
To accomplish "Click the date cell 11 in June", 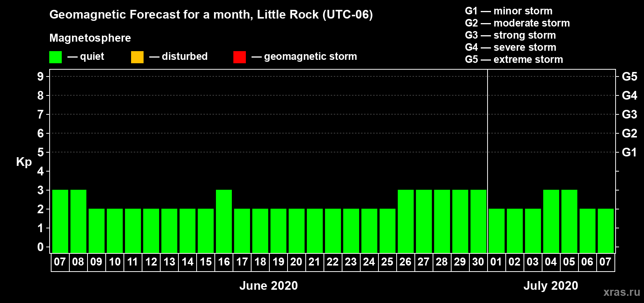I will point(133,262).
